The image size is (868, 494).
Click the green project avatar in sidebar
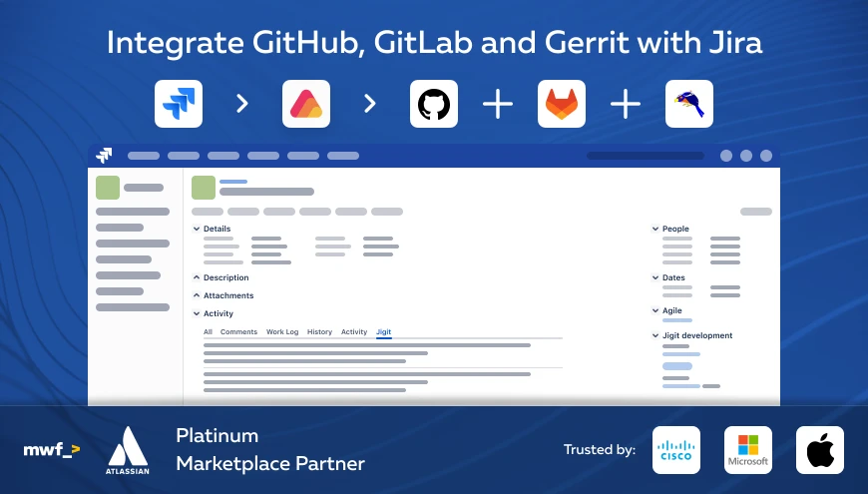click(x=108, y=188)
